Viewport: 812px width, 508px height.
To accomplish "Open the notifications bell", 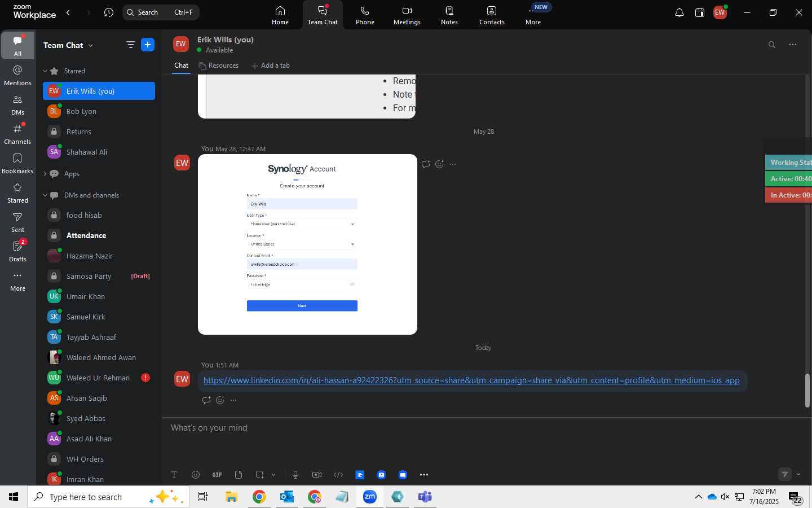I will click(679, 12).
